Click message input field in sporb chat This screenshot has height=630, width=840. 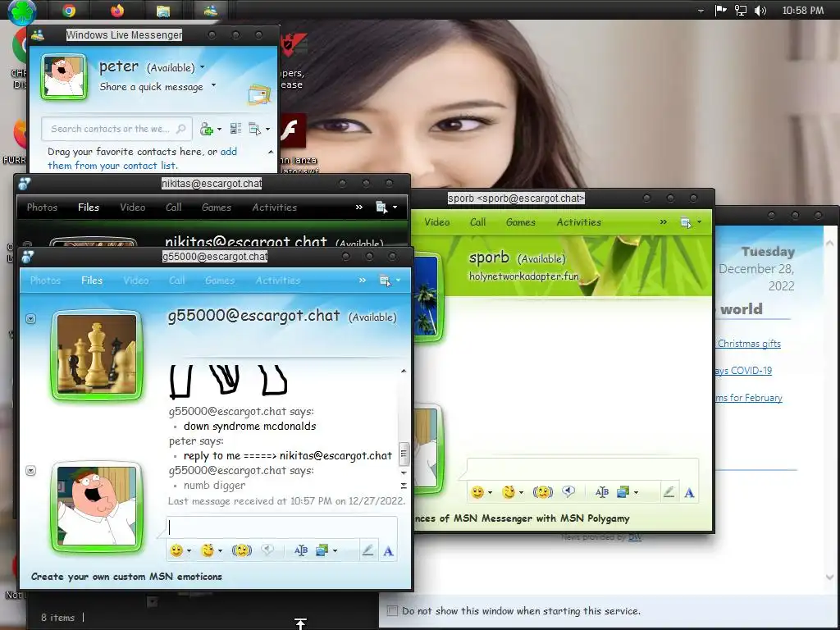tap(583, 468)
